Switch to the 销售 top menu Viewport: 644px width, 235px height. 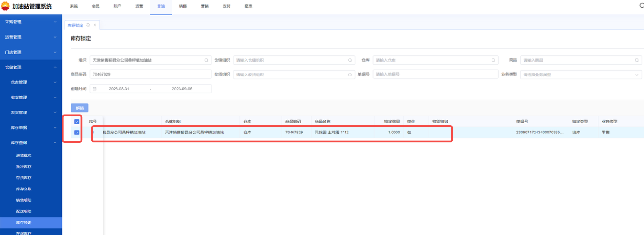point(183,6)
